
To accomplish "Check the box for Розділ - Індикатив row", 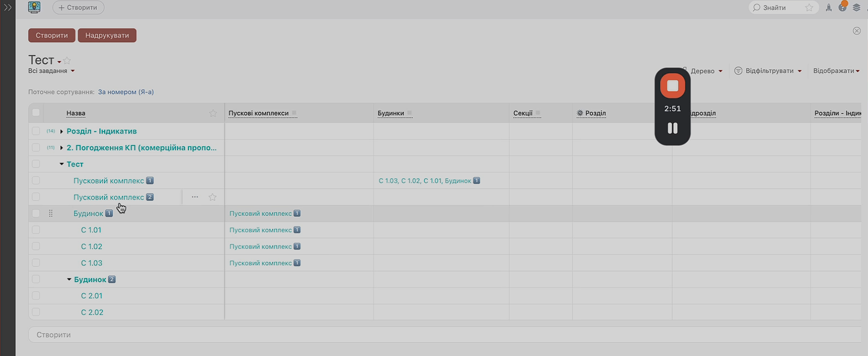I will pyautogui.click(x=36, y=131).
